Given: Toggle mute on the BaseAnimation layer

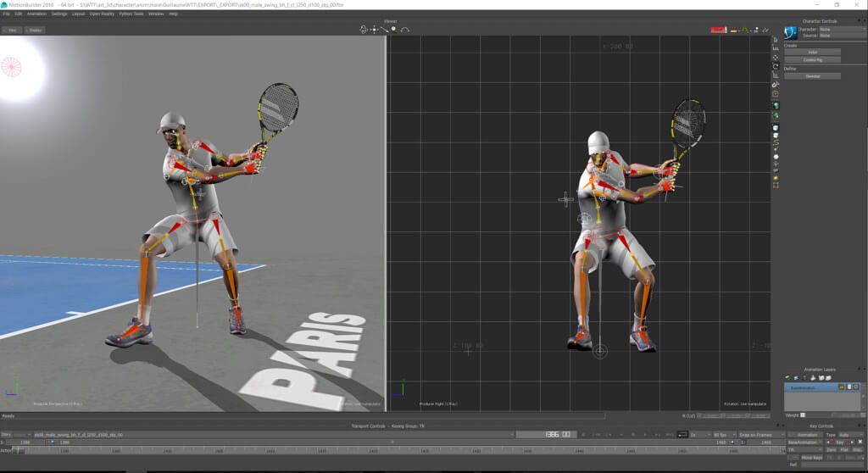Looking at the screenshot, I should pos(856,387).
